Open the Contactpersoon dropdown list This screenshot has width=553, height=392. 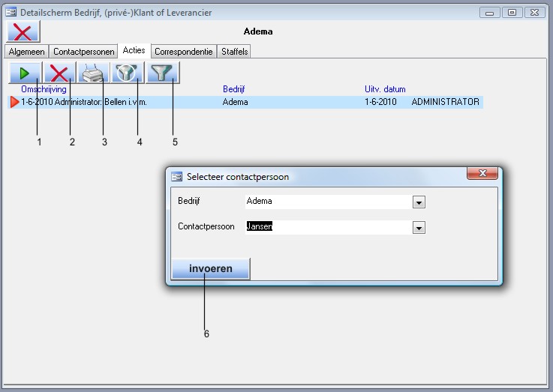(x=419, y=227)
